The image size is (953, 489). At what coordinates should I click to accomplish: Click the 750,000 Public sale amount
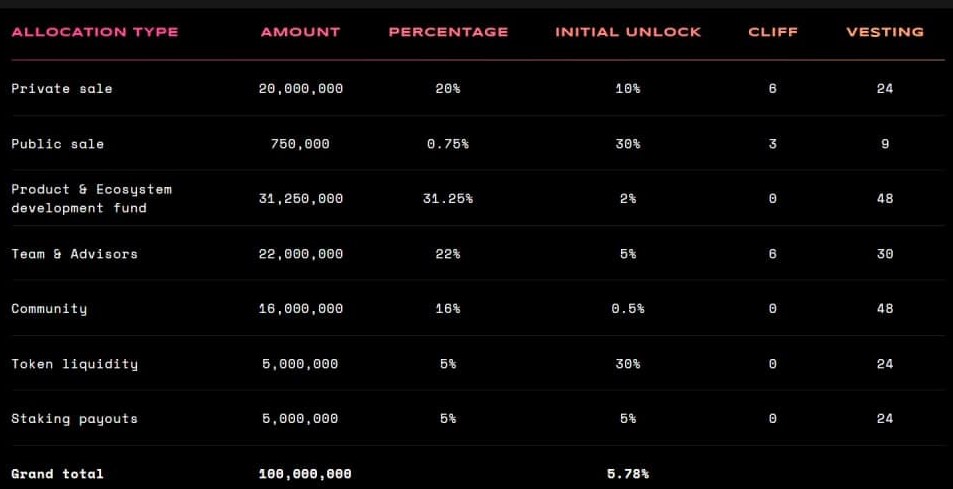click(x=300, y=144)
